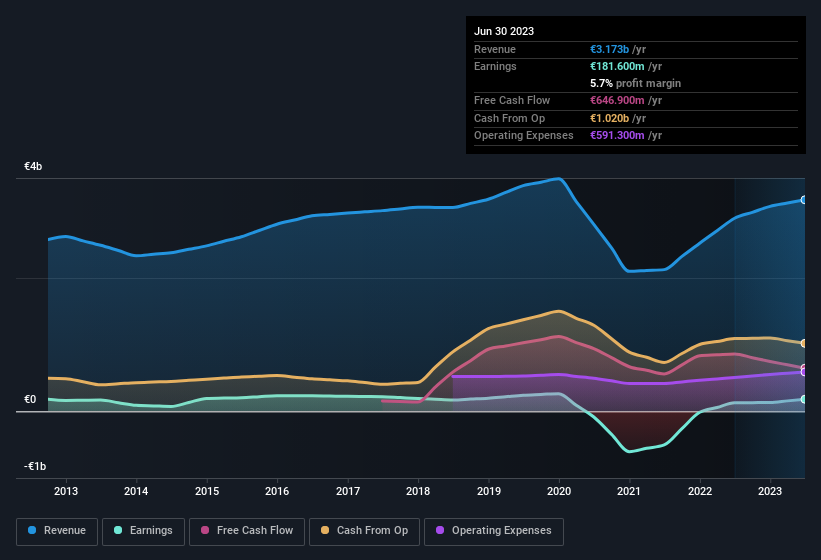Click the 2021 x-axis label

(629, 491)
